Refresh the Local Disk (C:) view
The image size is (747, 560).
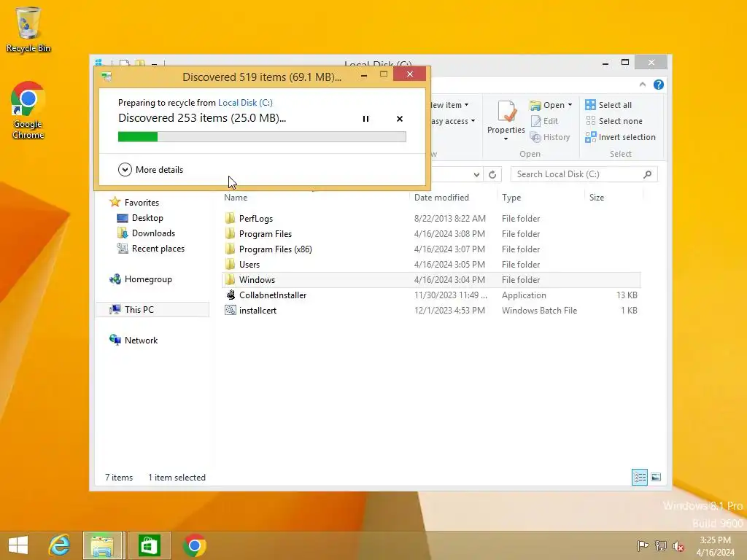[492, 174]
